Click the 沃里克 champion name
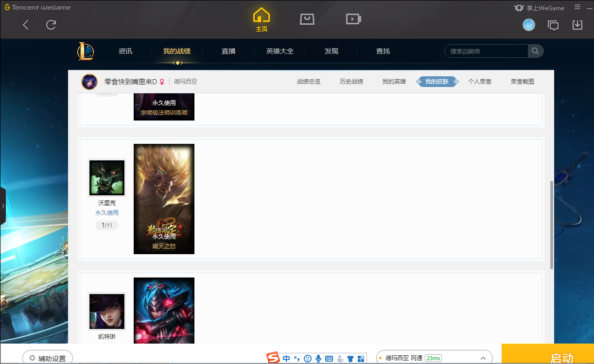Image resolution: width=594 pixels, height=364 pixels. [x=107, y=203]
